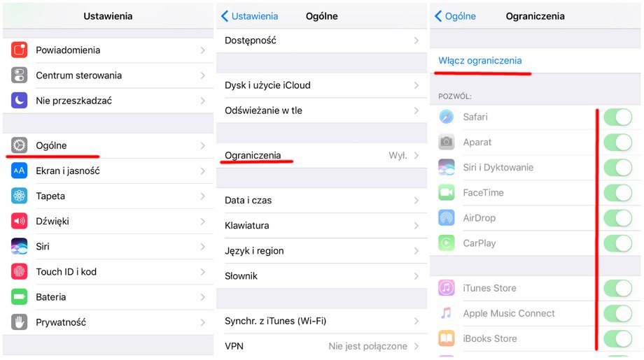Tap the Ogólne gear icon
Viewport: 644px width, 360px height.
click(x=19, y=145)
